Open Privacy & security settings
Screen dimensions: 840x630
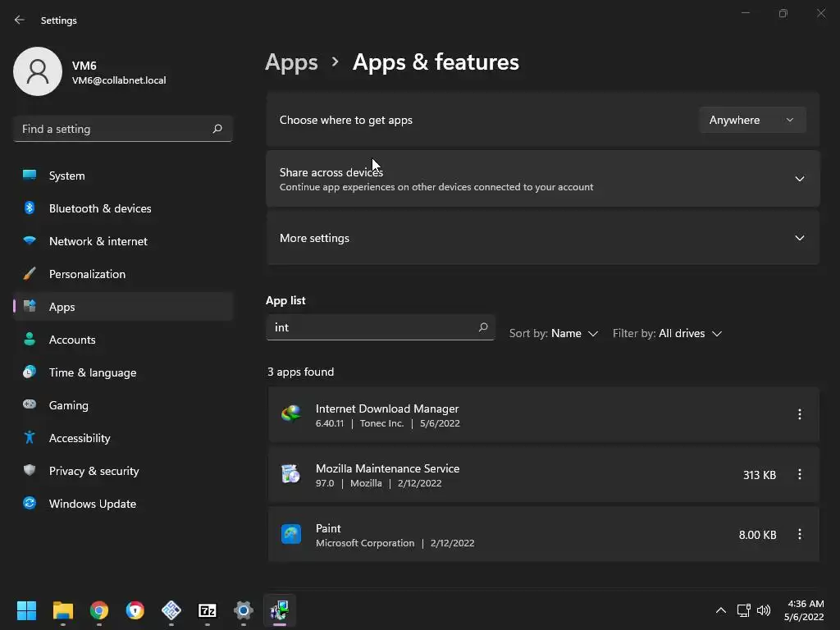[94, 471]
